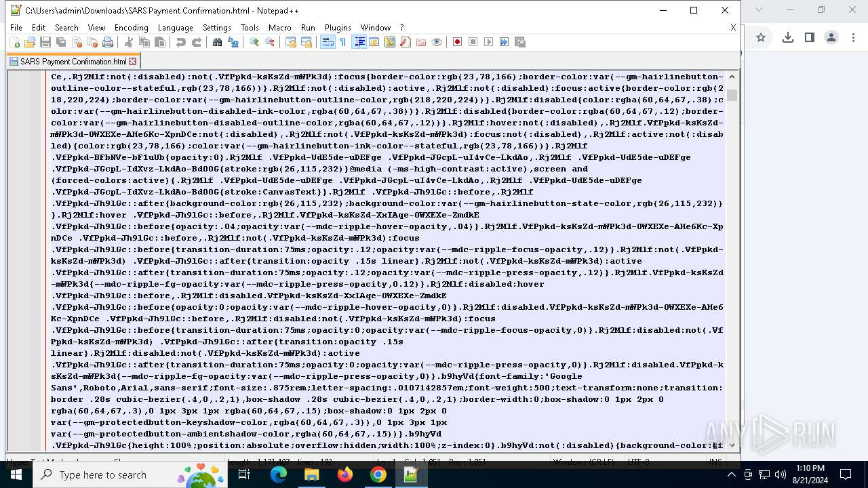Open Google Chrome from the taskbar
Image resolution: width=868 pixels, height=488 pixels.
[378, 474]
